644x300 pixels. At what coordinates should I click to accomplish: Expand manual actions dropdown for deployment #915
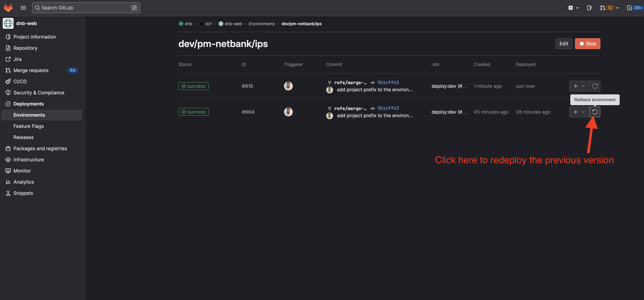(579, 86)
